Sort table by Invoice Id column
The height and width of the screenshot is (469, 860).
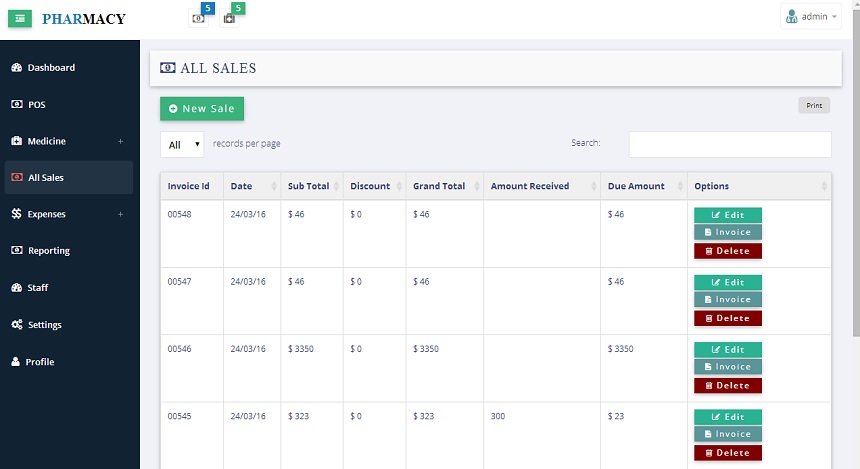(x=191, y=186)
